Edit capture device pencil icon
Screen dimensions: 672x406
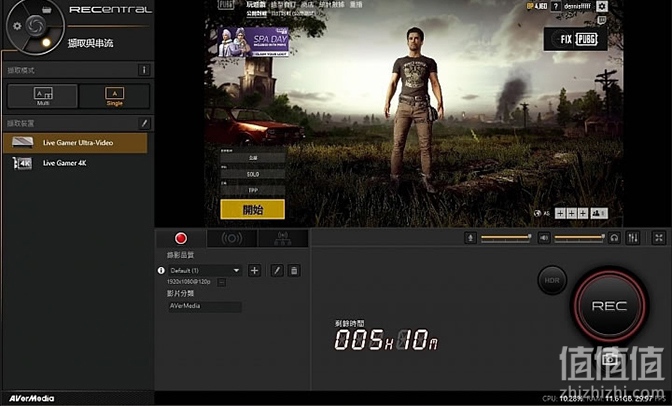coord(144,123)
